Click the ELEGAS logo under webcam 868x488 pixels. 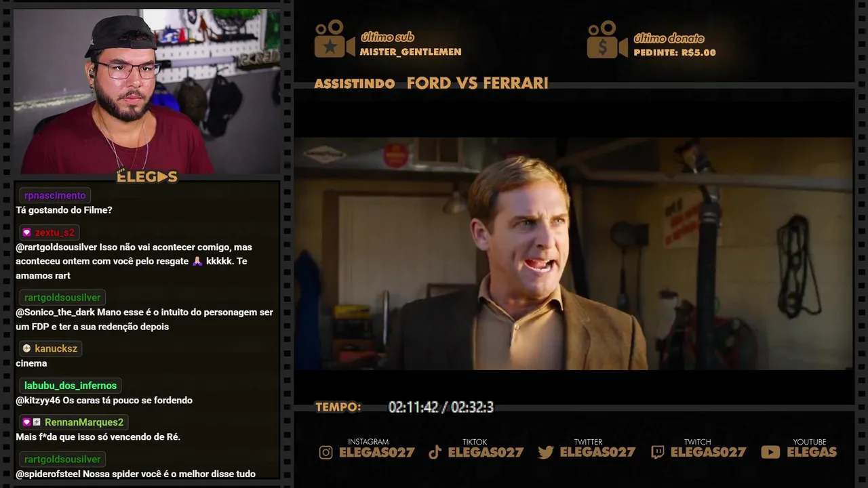coord(147,177)
